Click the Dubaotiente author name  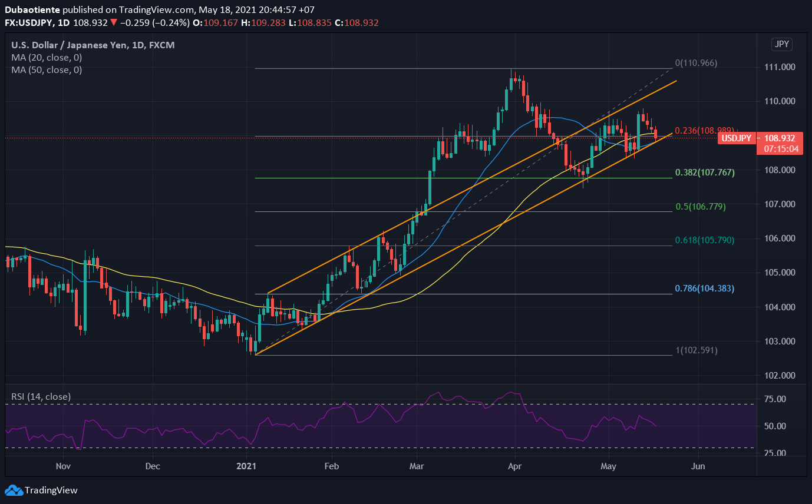coord(31,11)
